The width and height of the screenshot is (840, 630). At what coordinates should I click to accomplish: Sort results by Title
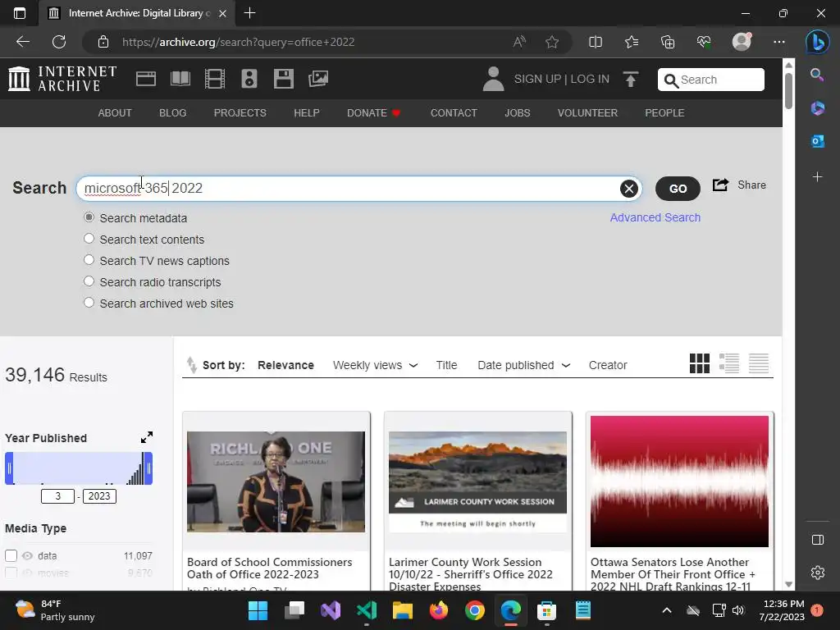click(446, 365)
